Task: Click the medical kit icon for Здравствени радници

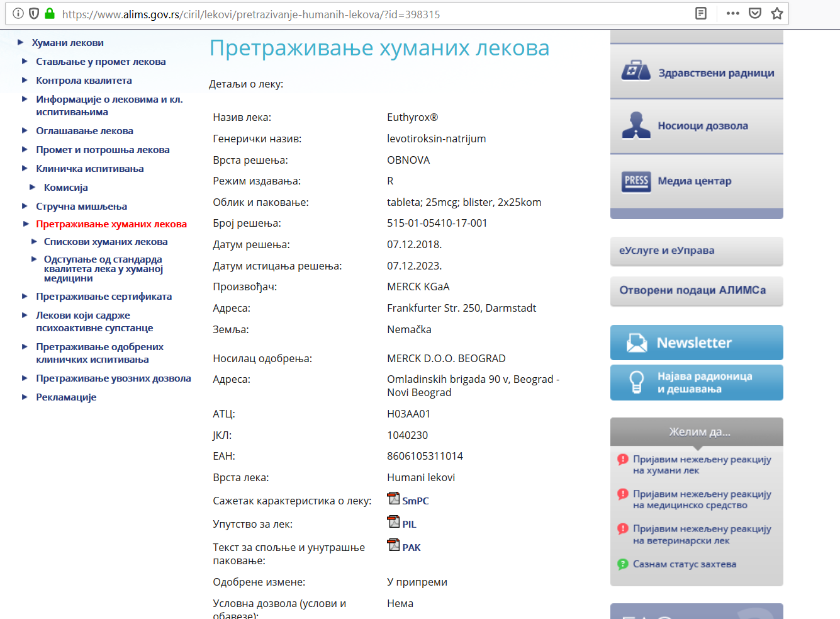Action: 636,71
